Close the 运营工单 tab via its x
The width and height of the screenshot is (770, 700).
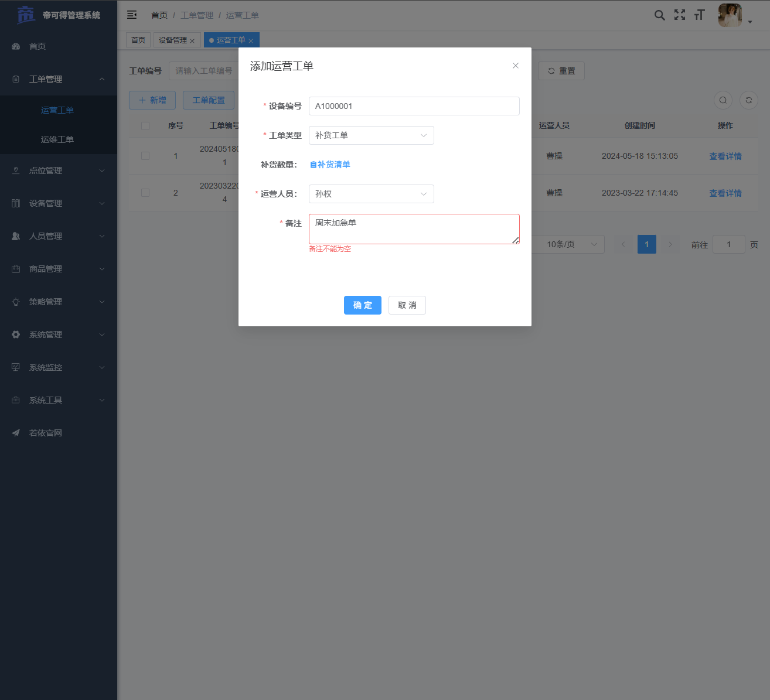pyautogui.click(x=251, y=41)
